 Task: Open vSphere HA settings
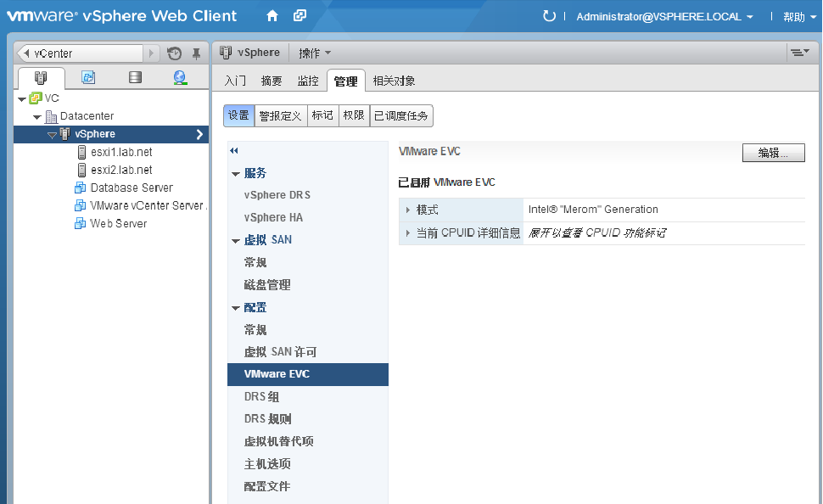click(x=273, y=217)
